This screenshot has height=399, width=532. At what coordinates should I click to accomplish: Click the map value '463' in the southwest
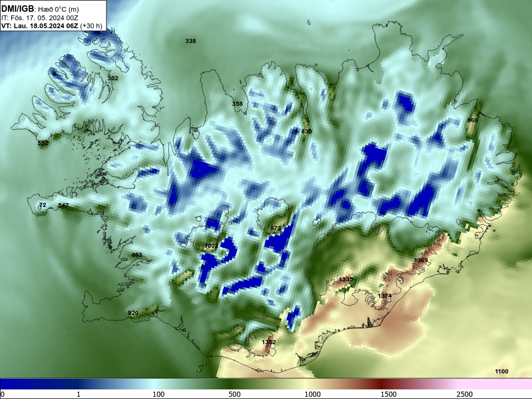click(137, 255)
